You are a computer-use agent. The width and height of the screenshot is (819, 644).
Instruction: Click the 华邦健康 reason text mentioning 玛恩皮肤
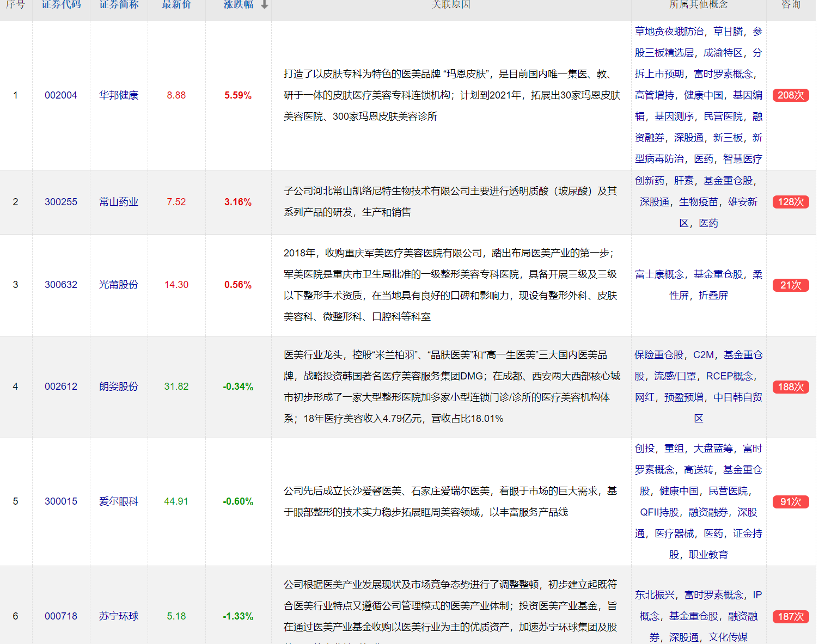coord(452,95)
